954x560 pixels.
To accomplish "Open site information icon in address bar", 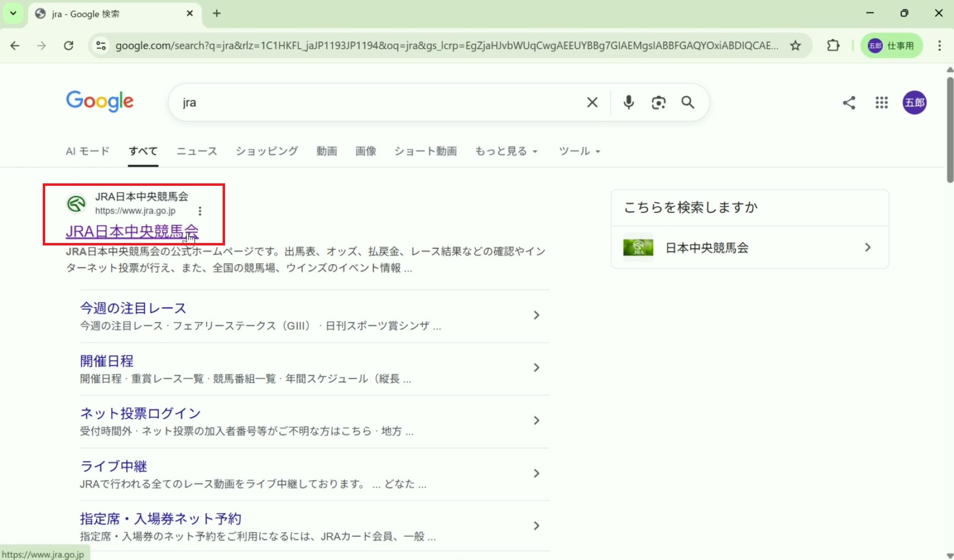I will pos(101,46).
